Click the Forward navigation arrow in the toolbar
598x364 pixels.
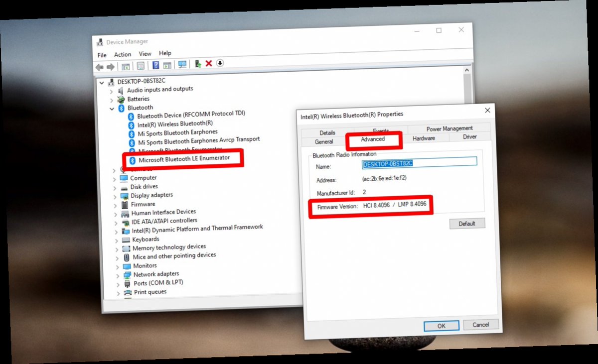click(110, 64)
